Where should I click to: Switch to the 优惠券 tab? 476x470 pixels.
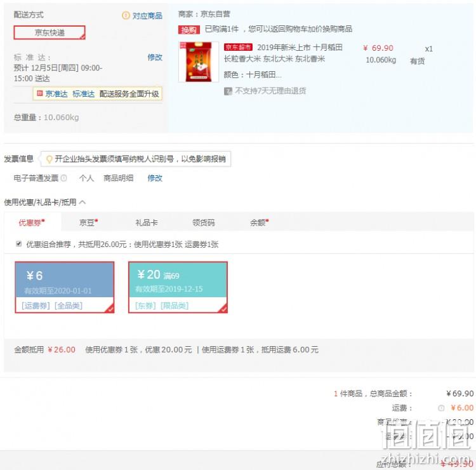[x=32, y=223]
